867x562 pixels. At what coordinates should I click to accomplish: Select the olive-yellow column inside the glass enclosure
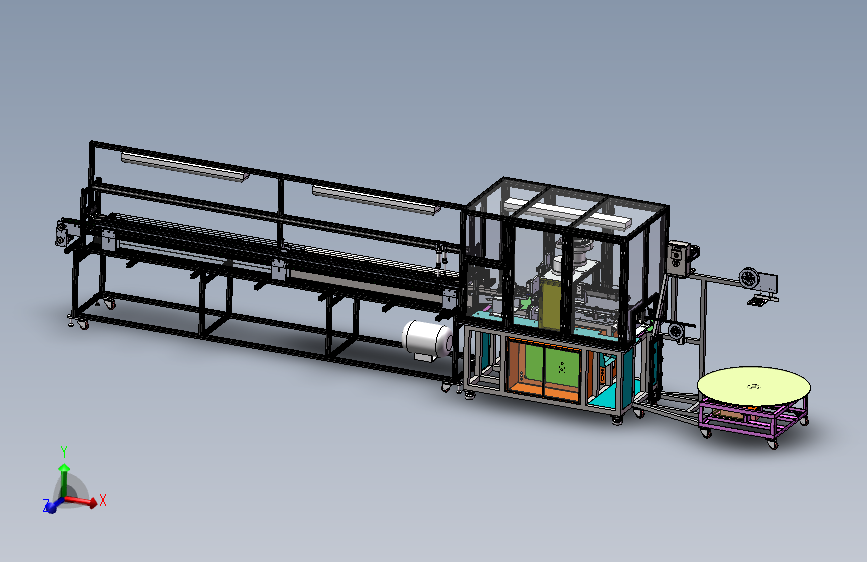click(x=551, y=304)
